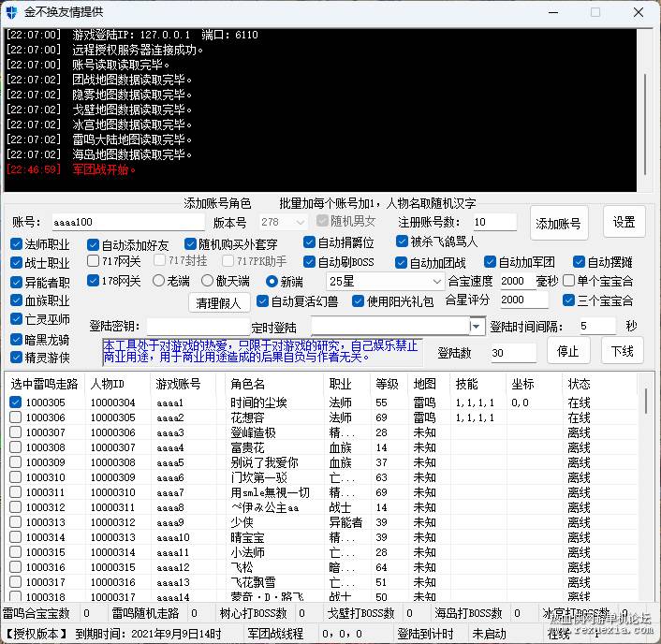
Task: Select the 老端 radio button
Action: pos(158,281)
